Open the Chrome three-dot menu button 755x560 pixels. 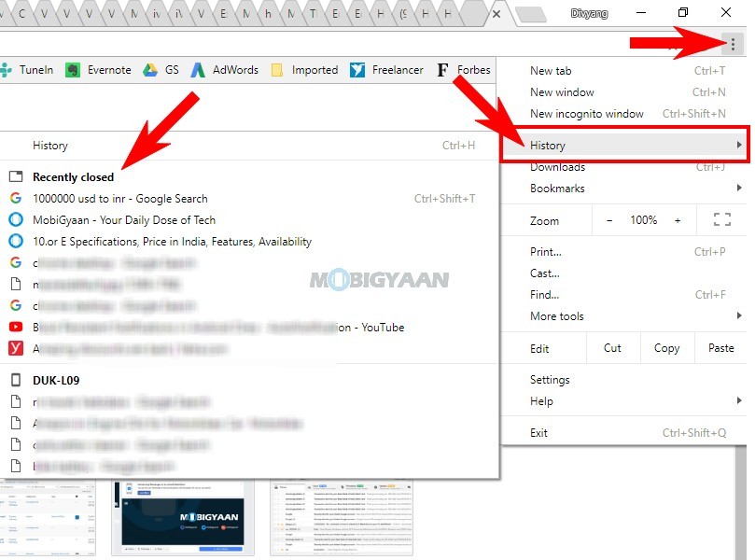pyautogui.click(x=733, y=45)
